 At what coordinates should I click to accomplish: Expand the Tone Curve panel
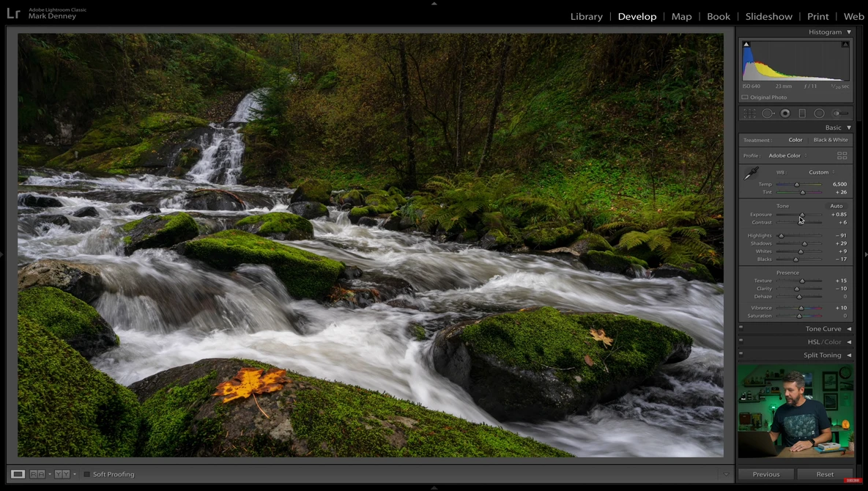click(849, 329)
